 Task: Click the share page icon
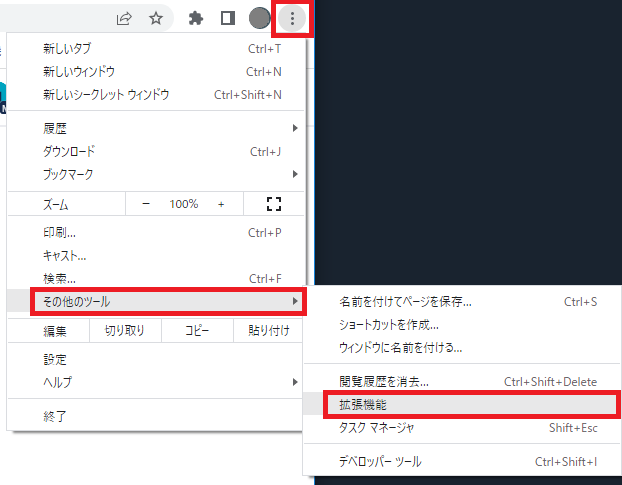124,18
